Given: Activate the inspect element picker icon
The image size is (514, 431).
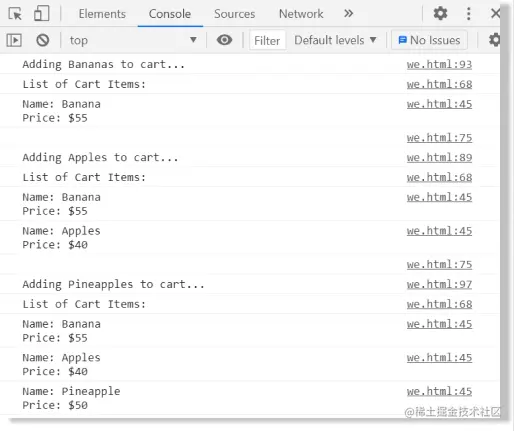Looking at the screenshot, I should coord(15,14).
